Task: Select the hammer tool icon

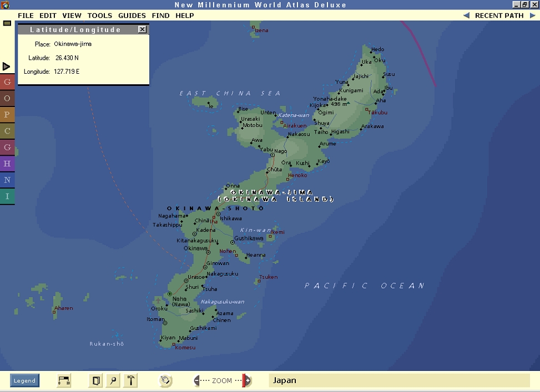Action: point(131,381)
